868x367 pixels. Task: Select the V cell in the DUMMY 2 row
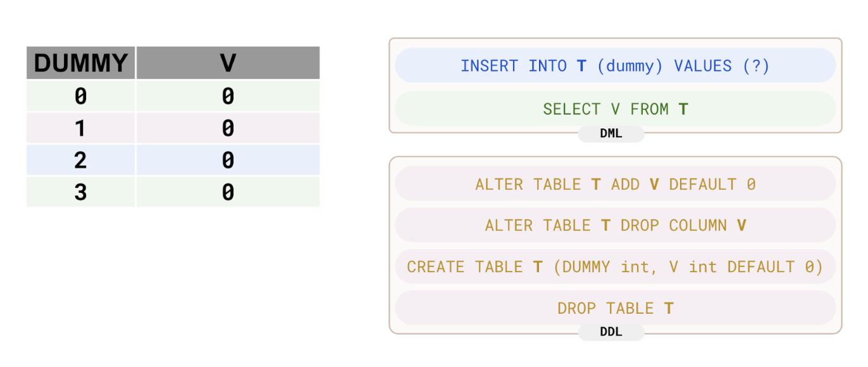(228, 160)
